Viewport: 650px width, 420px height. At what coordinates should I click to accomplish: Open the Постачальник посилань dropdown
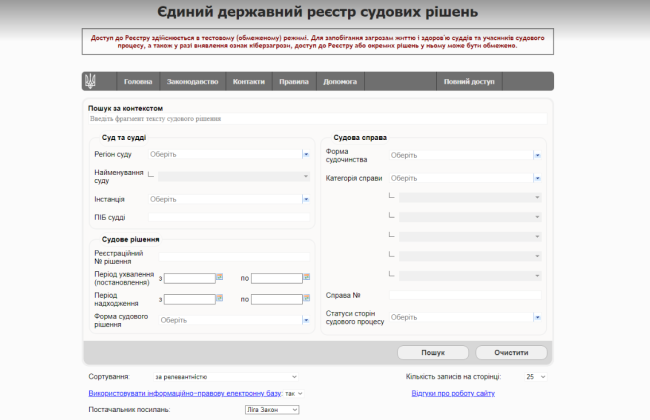point(272,410)
